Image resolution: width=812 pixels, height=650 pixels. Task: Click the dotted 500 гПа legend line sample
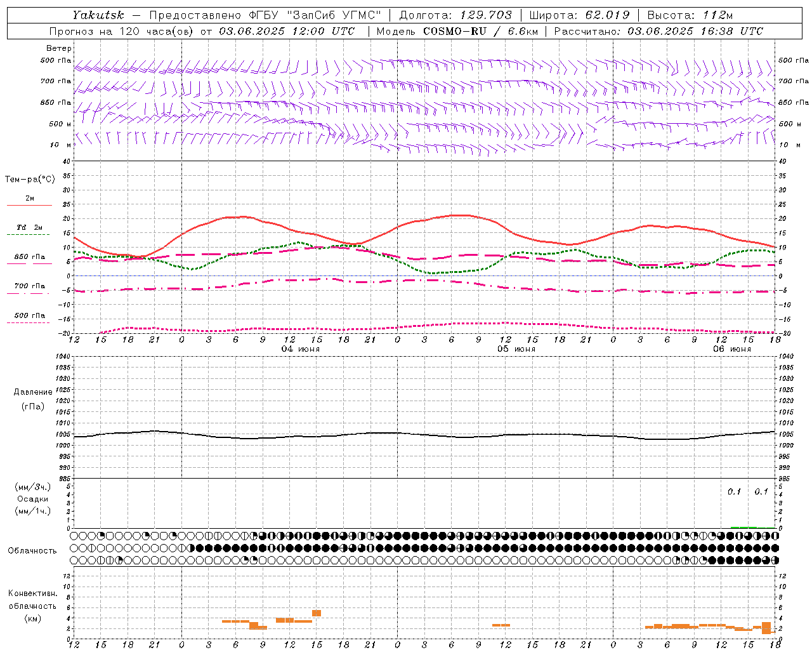tap(28, 322)
